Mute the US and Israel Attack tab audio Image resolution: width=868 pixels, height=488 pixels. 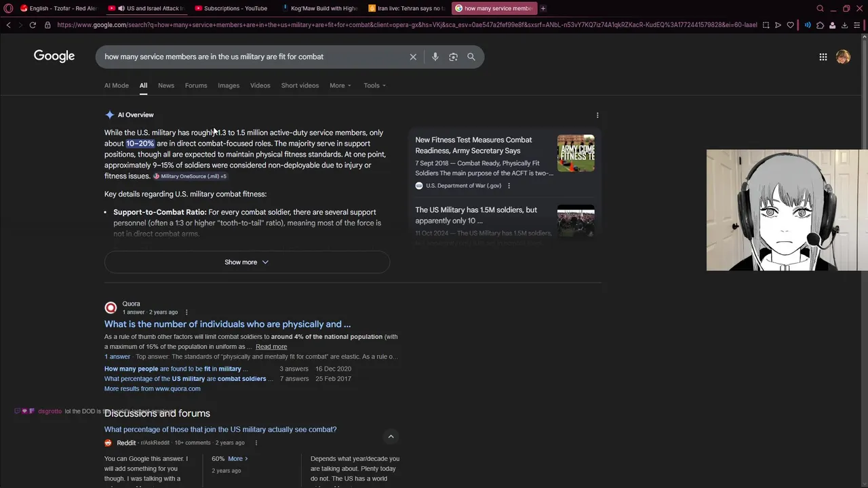(x=121, y=8)
